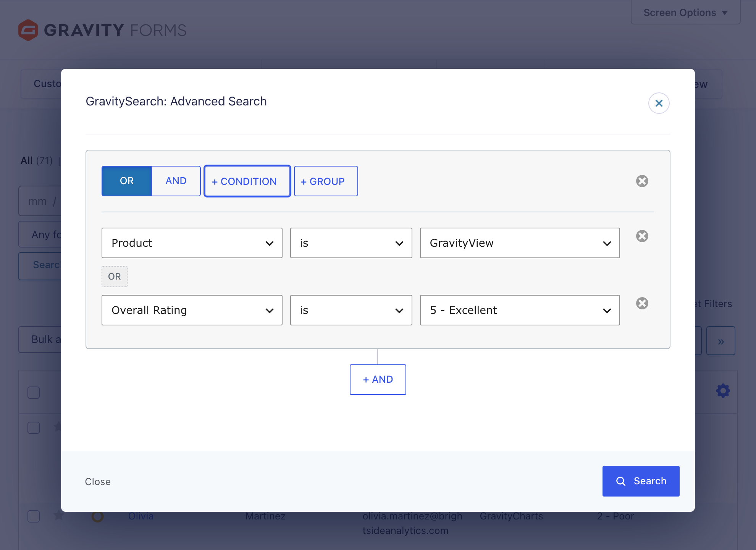Image resolution: width=756 pixels, height=550 pixels.
Task: Go to last page with double-arrow button
Action: (720, 341)
